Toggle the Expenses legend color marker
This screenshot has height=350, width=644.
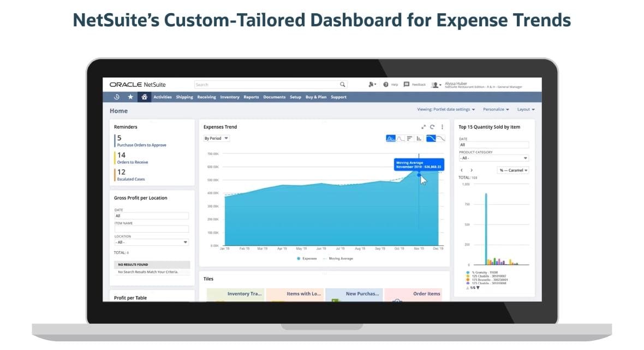[x=299, y=258]
